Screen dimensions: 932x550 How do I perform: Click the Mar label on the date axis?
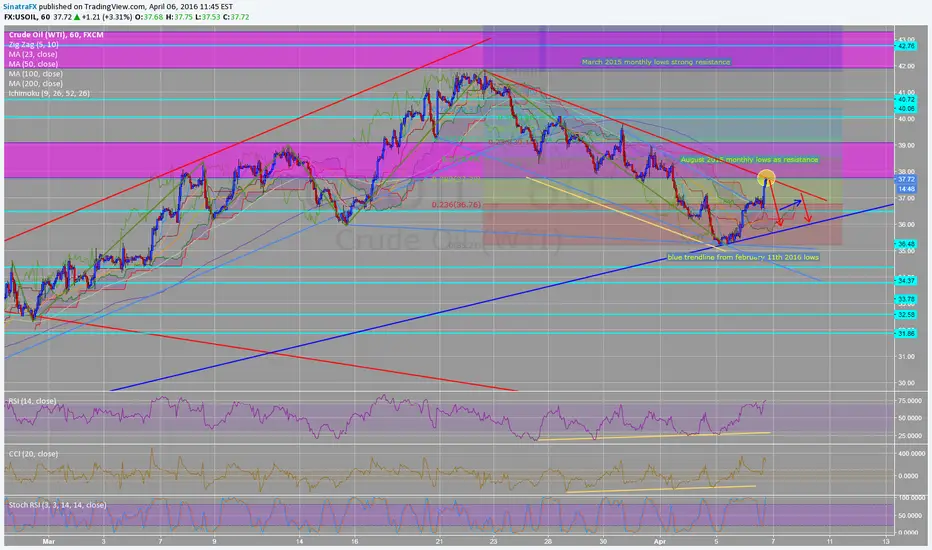(x=49, y=542)
